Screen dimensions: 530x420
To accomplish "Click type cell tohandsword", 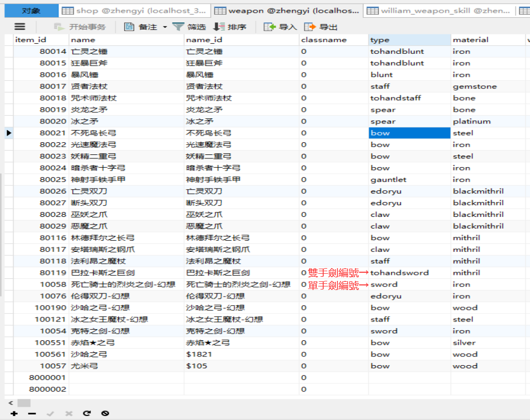I will click(x=410, y=273).
